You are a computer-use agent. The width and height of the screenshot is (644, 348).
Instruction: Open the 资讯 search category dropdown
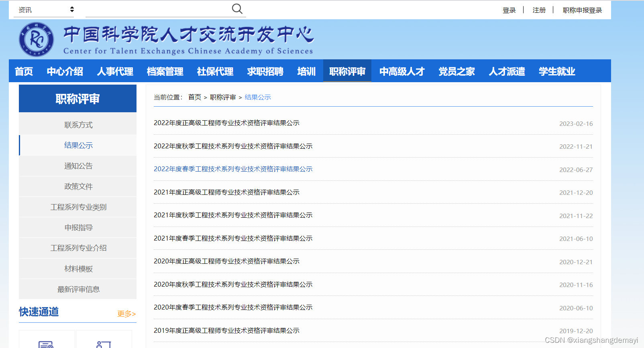[x=44, y=10]
